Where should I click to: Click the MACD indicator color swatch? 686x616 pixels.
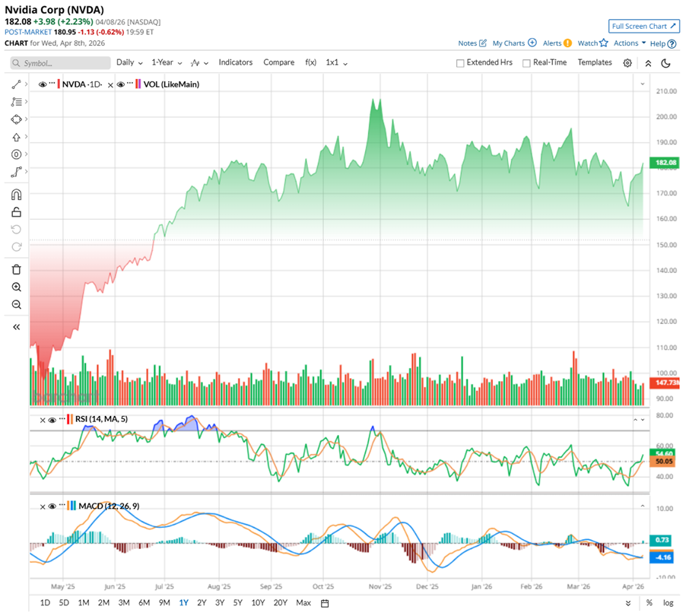(x=71, y=506)
